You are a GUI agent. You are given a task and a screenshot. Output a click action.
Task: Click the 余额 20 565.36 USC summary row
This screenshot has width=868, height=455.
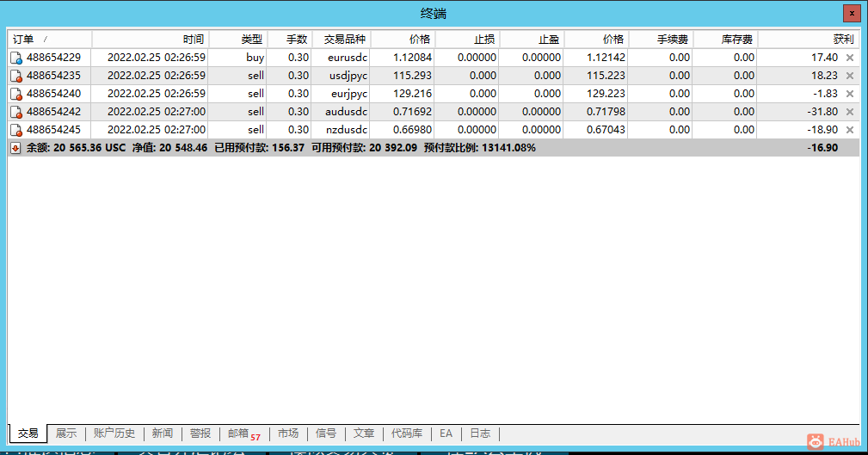(x=434, y=148)
